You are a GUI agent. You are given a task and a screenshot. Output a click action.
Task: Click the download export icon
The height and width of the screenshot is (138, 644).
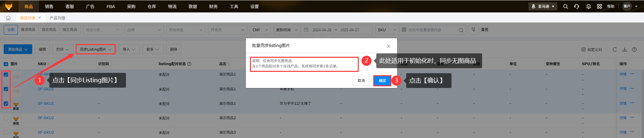[x=625, y=49]
